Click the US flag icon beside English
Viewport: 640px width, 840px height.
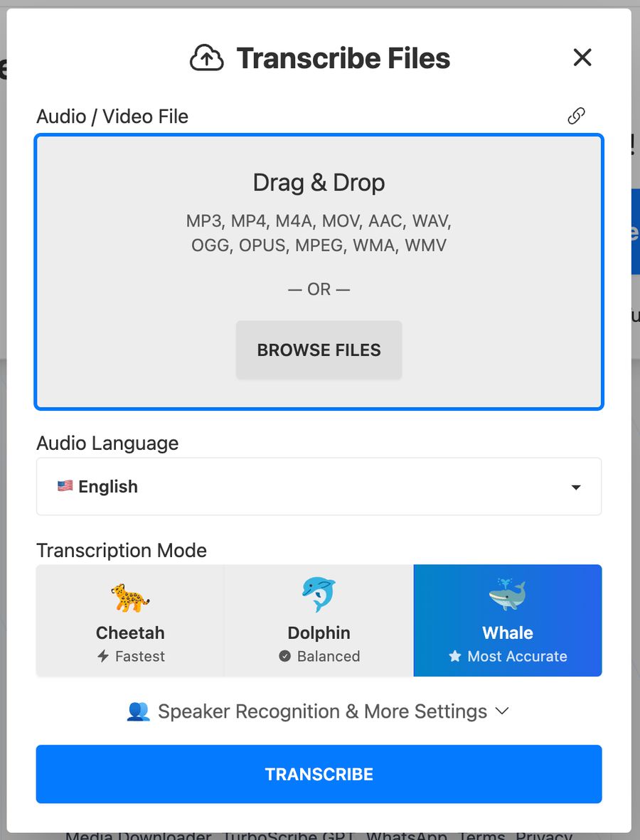(x=65, y=486)
